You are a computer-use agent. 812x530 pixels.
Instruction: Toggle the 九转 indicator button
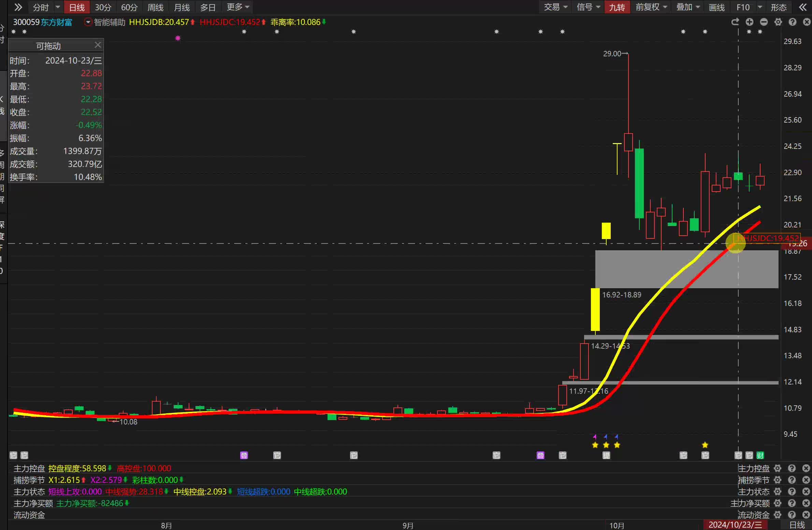[617, 7]
